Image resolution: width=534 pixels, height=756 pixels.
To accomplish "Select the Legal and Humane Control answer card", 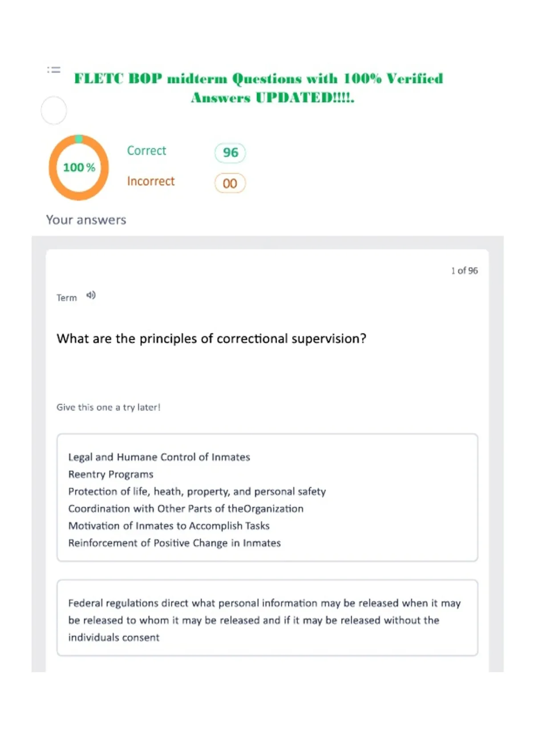I will click(267, 498).
